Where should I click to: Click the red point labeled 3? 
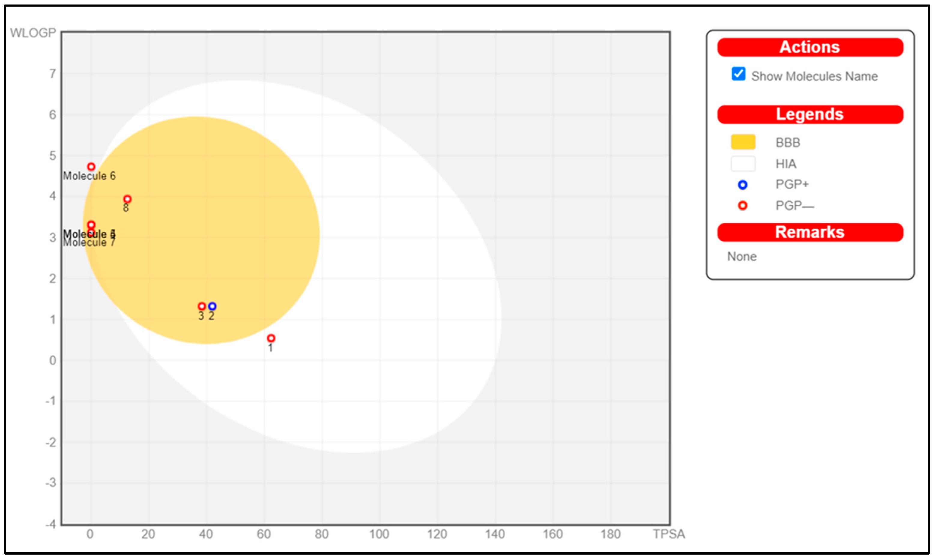201,306
